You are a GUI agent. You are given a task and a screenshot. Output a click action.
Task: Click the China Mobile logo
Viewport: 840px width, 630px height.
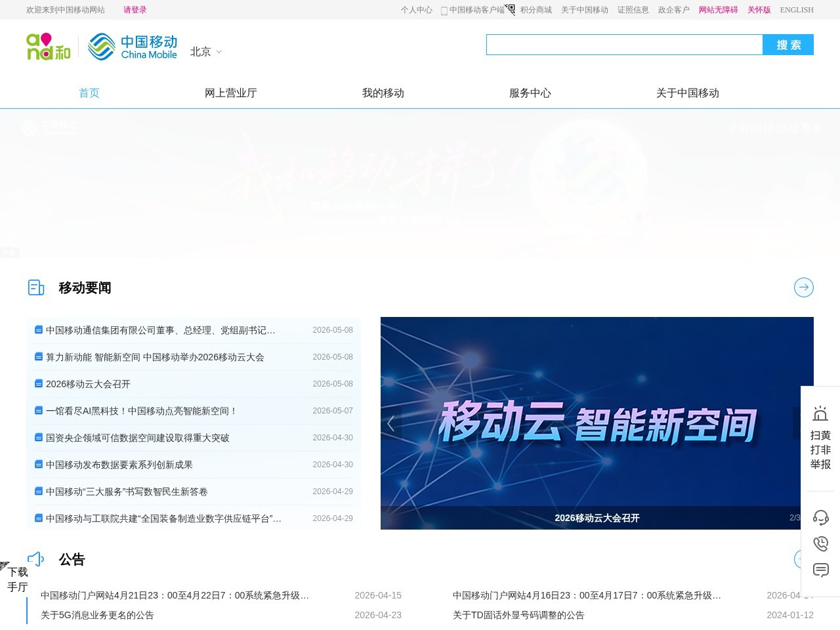point(133,47)
